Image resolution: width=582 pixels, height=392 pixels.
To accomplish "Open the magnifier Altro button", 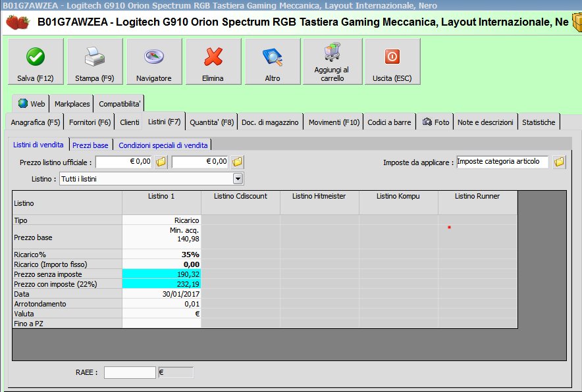I will click(273, 62).
